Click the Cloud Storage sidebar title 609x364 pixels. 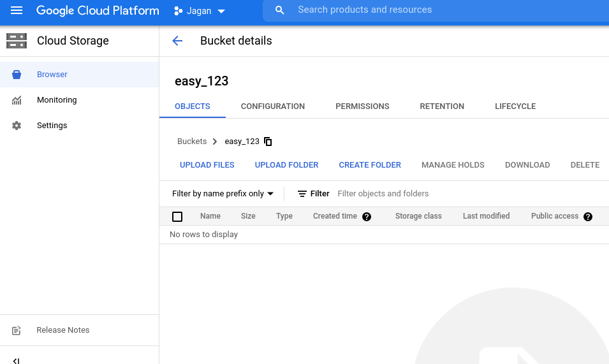click(73, 41)
